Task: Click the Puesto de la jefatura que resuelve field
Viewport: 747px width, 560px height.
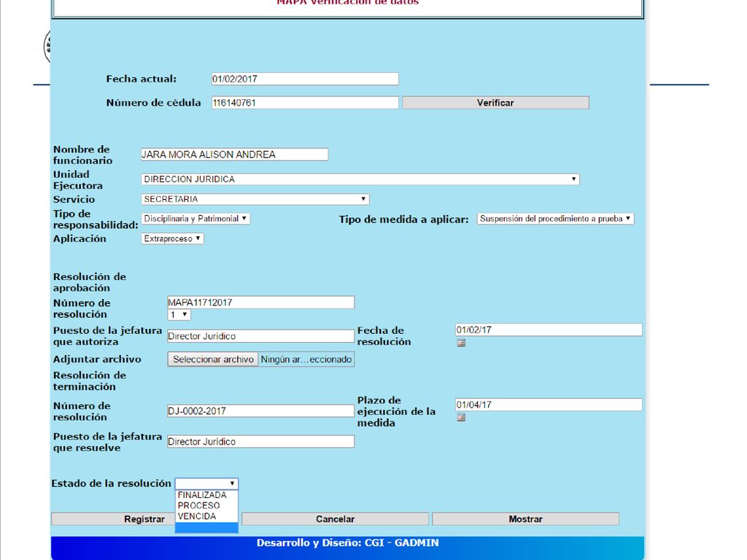Action: click(x=260, y=442)
